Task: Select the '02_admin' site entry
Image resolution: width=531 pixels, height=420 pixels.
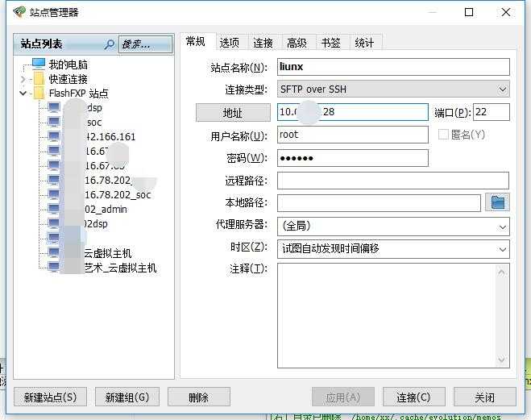Action: click(106, 210)
